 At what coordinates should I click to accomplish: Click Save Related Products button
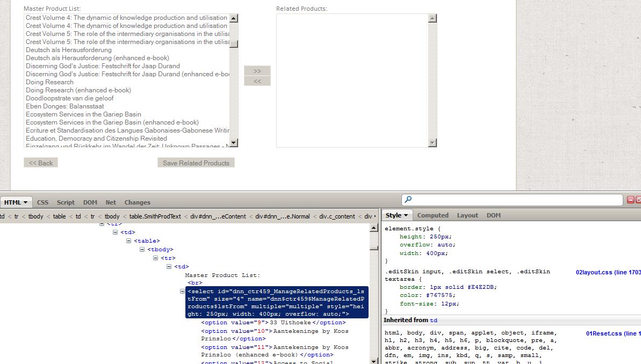pyautogui.click(x=196, y=163)
